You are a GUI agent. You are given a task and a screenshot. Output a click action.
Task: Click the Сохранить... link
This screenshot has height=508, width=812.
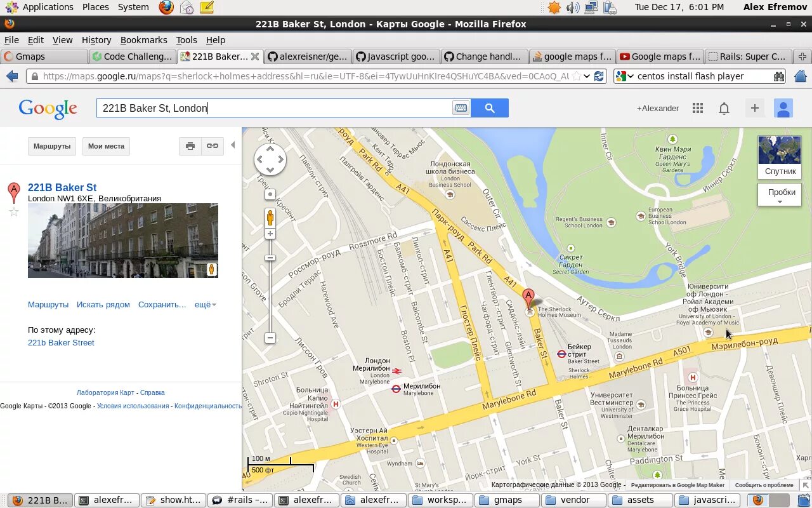point(162,305)
